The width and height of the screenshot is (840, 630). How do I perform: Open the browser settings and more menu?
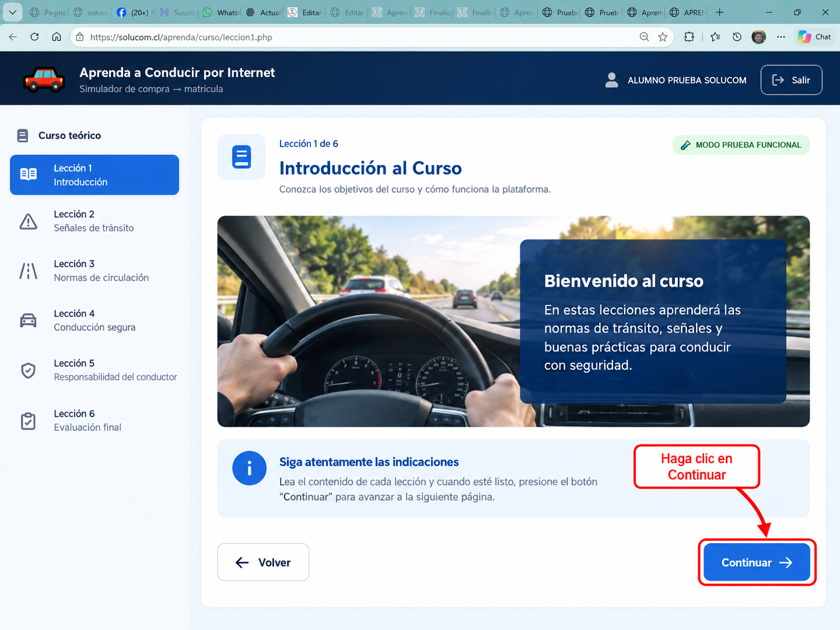click(x=781, y=37)
